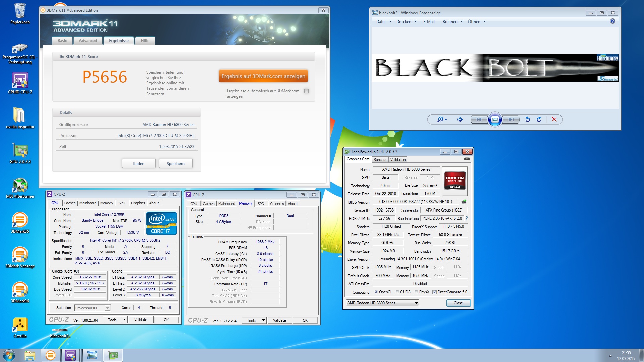Toggle OpenCL checkbox in GPU-Z
This screenshot has width=644, height=362.
pos(376,292)
